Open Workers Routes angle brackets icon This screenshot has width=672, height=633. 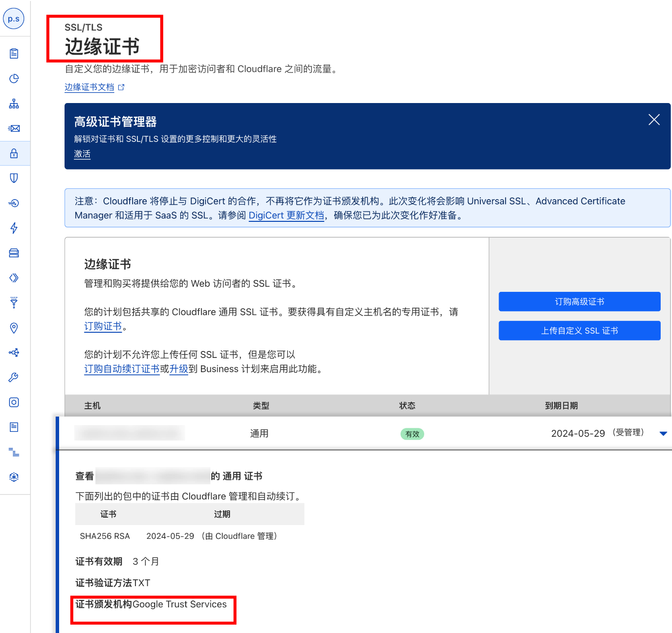pyautogui.click(x=14, y=278)
